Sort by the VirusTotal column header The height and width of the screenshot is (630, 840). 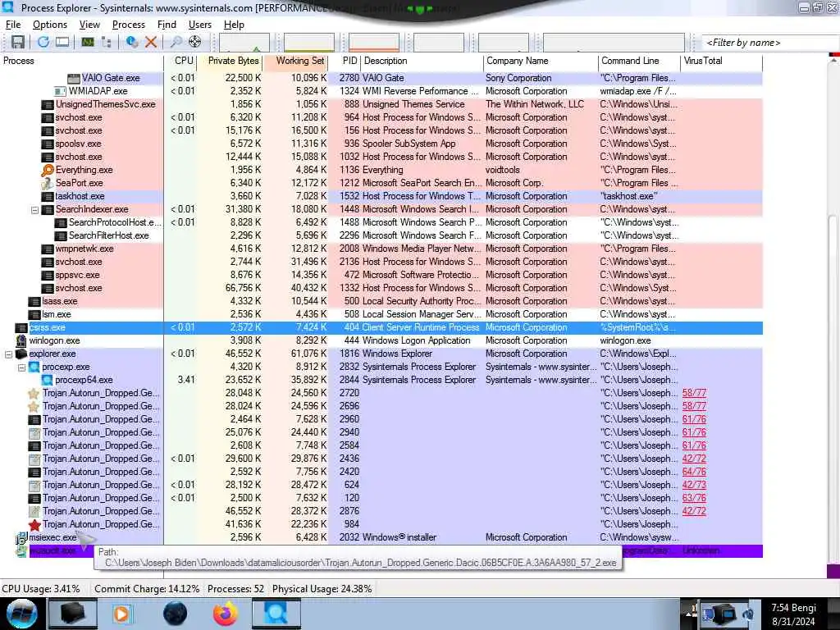click(x=722, y=61)
